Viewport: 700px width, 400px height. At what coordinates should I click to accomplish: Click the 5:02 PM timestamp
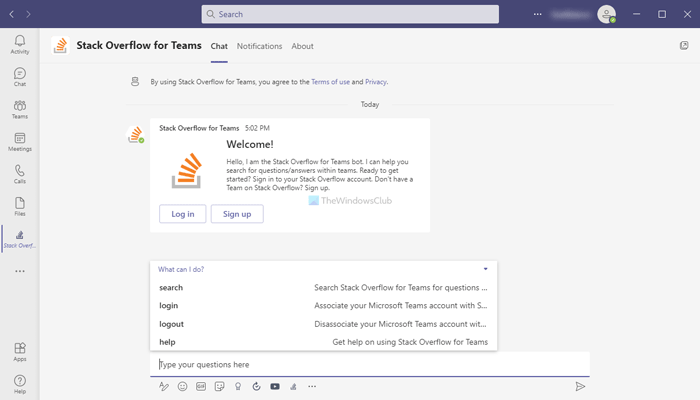click(x=257, y=128)
